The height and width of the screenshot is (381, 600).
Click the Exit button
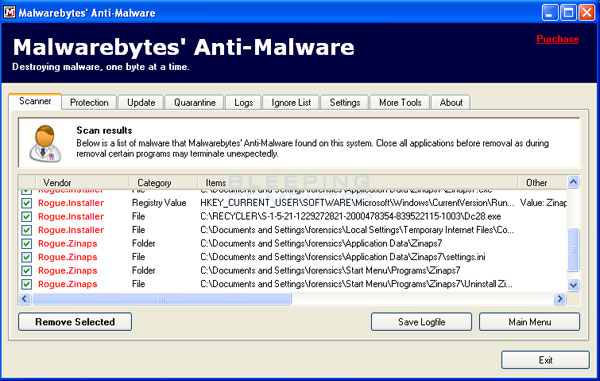[x=545, y=360]
